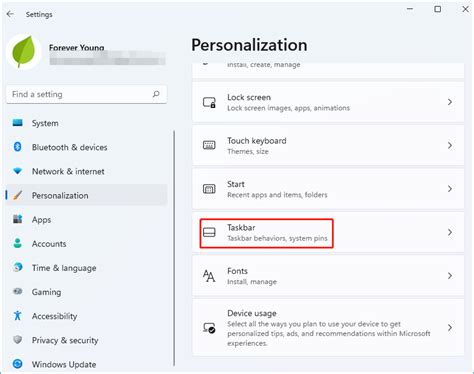Open Start settings chevron
474x374 pixels.
450,189
